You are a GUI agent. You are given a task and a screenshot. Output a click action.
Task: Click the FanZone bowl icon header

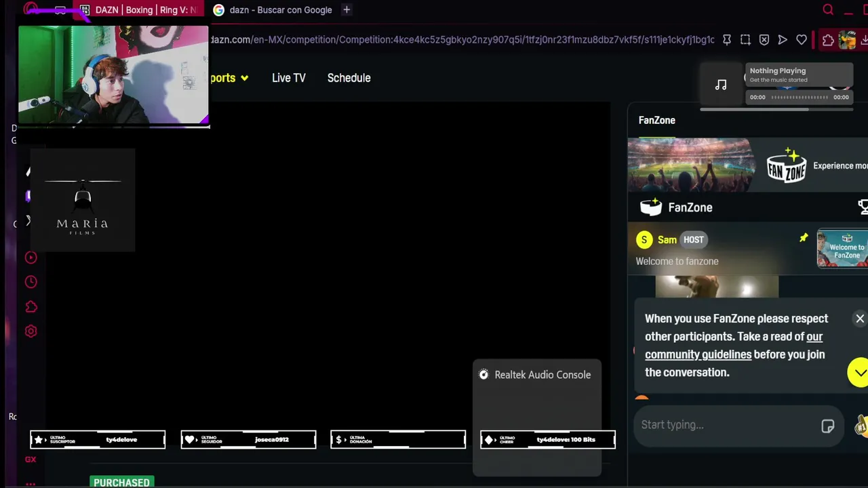651,207
